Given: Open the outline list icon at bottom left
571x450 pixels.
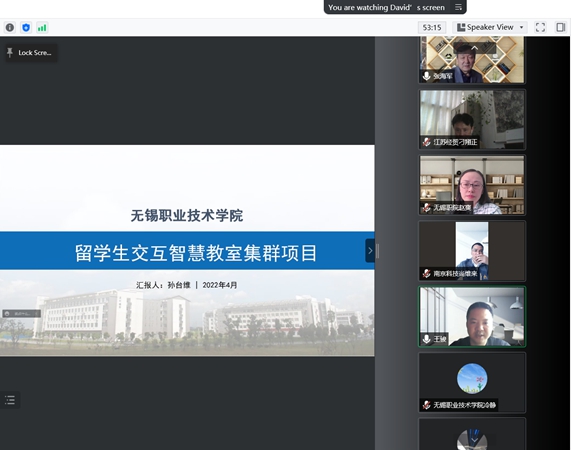Looking at the screenshot, I should (10, 400).
